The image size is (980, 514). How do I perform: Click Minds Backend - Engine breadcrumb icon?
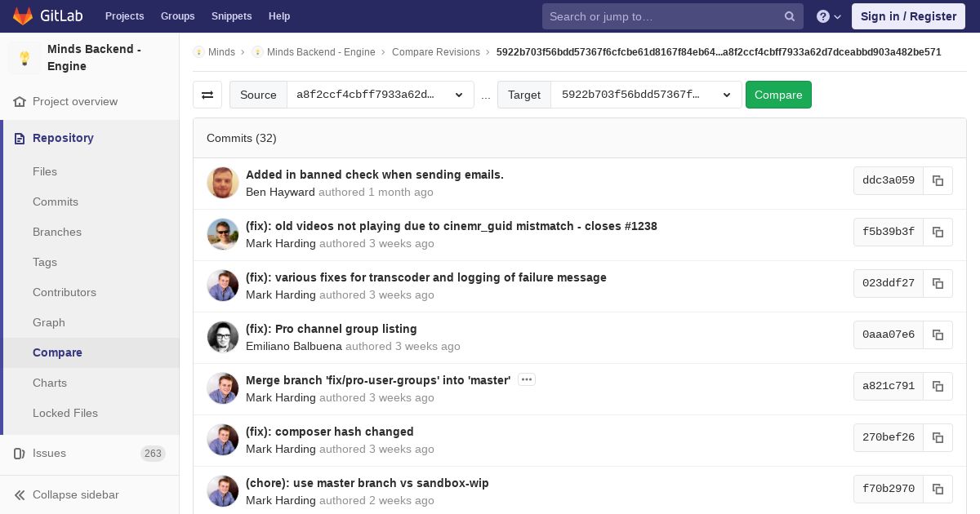(257, 51)
